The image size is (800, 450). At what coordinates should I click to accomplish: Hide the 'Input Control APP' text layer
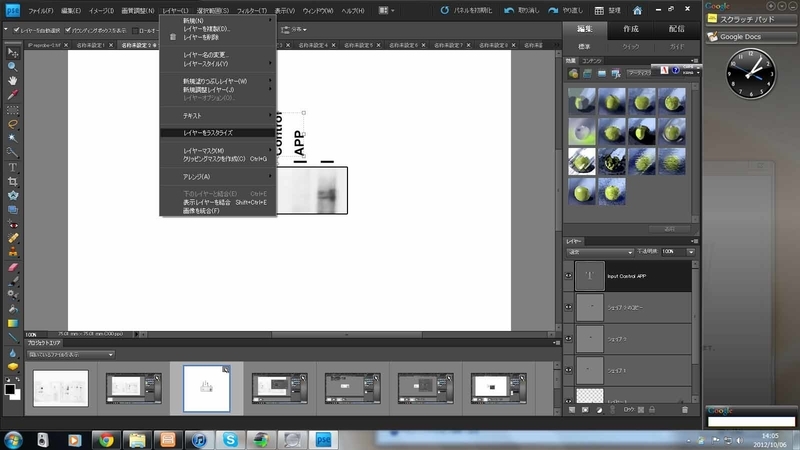[568, 276]
